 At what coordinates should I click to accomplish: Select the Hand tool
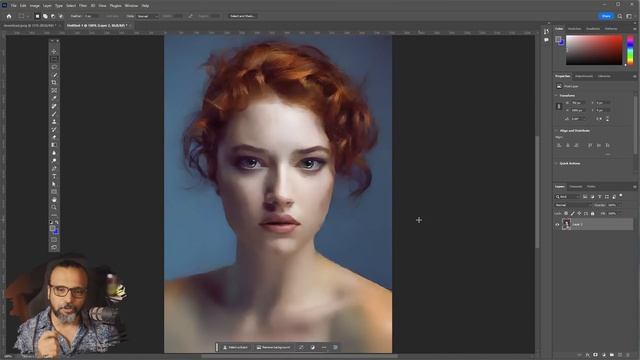point(54,200)
